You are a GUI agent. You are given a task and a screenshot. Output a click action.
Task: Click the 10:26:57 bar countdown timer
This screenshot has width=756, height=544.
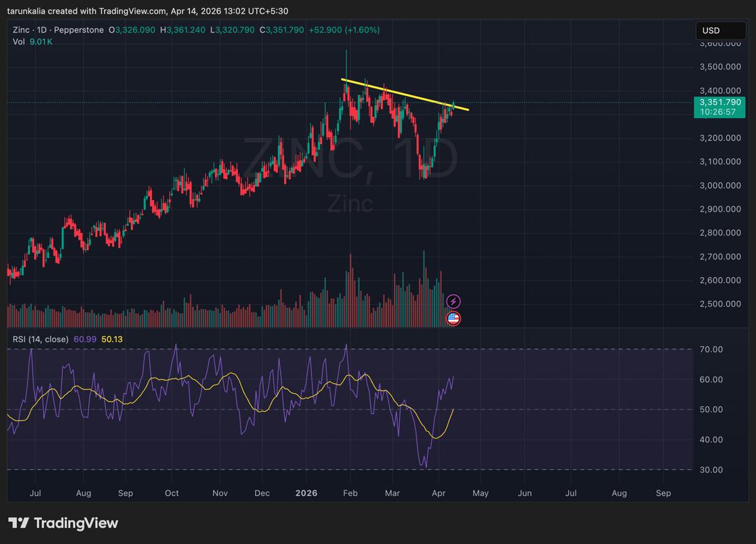click(719, 111)
